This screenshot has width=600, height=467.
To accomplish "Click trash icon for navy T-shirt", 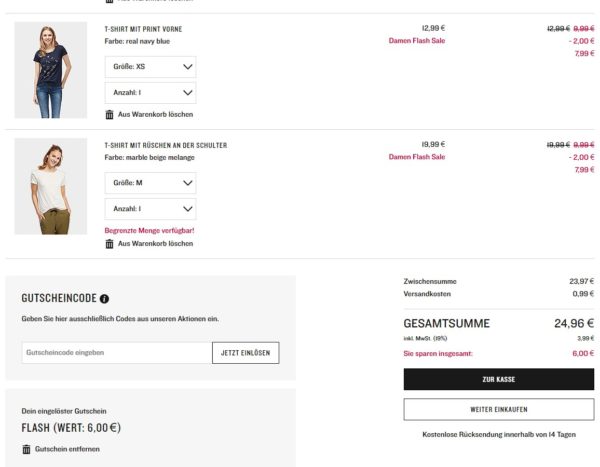I will [110, 114].
